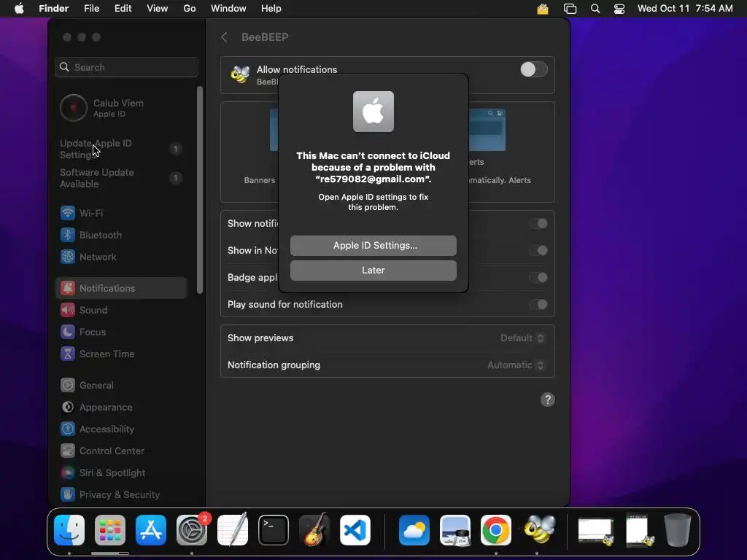This screenshot has width=747, height=560.
Task: Open the Go menu
Action: [x=190, y=9]
